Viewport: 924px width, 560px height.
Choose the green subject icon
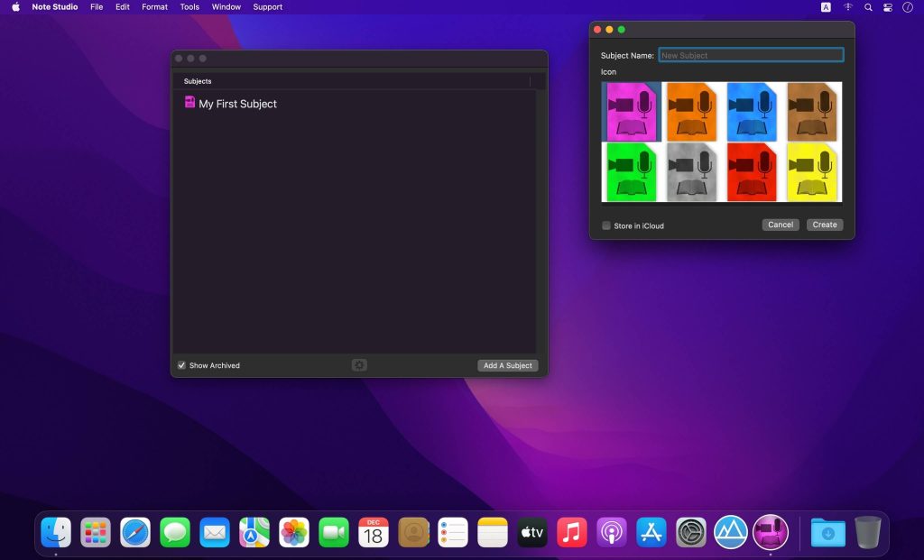click(632, 171)
